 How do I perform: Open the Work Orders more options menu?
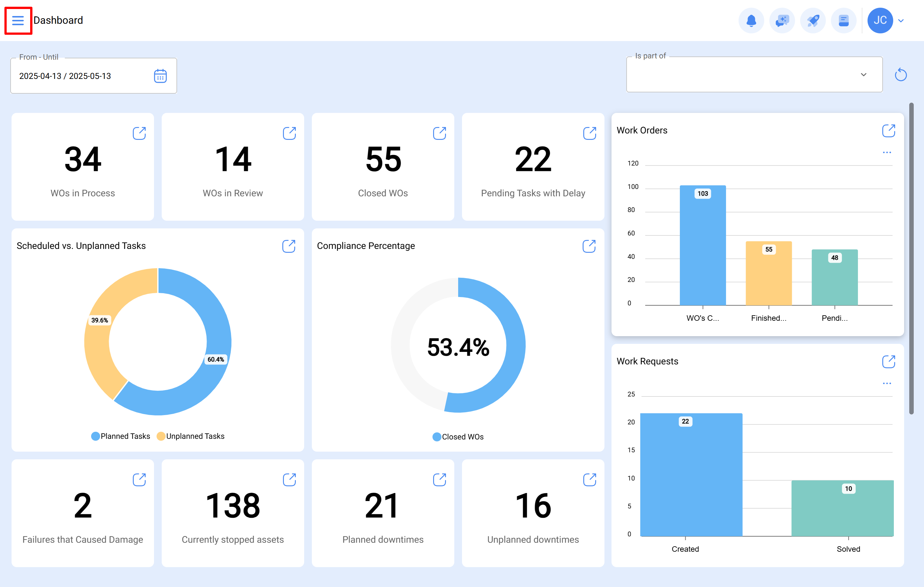coord(886,152)
